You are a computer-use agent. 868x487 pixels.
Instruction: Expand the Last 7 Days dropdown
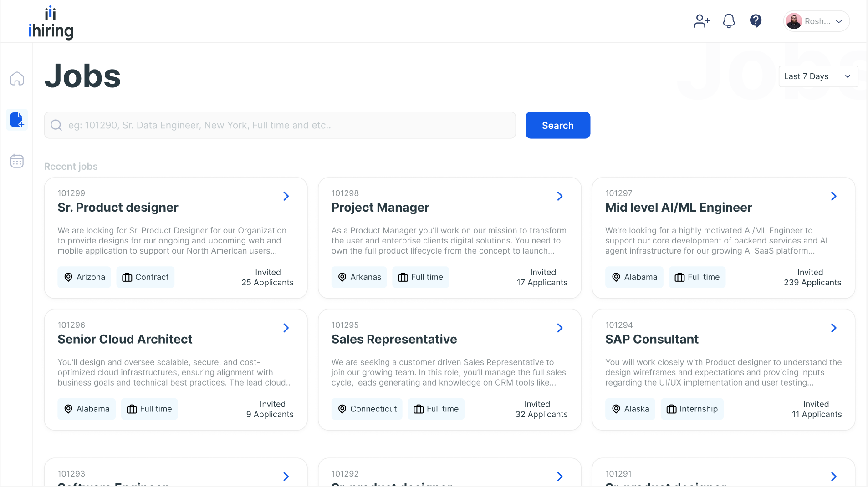coord(818,76)
